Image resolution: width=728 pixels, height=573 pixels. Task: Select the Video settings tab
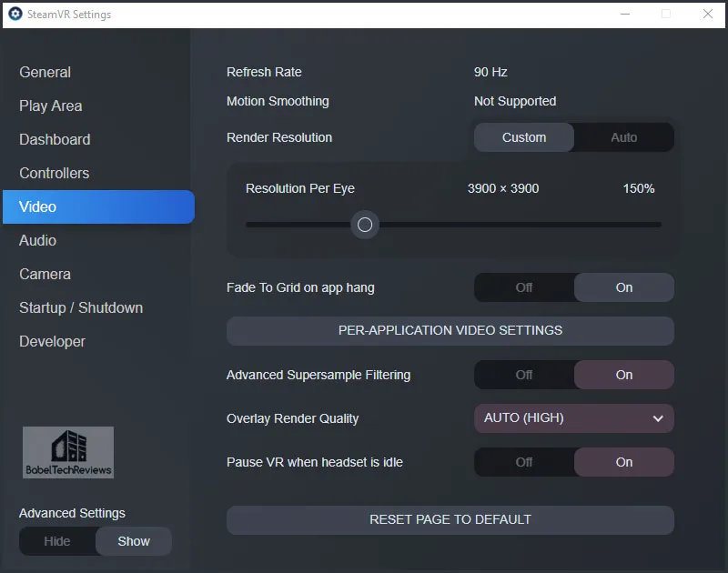(x=98, y=207)
